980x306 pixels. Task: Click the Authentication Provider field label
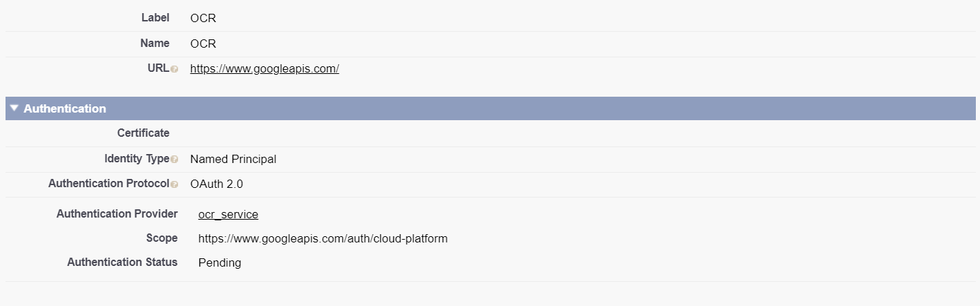pyautogui.click(x=117, y=214)
